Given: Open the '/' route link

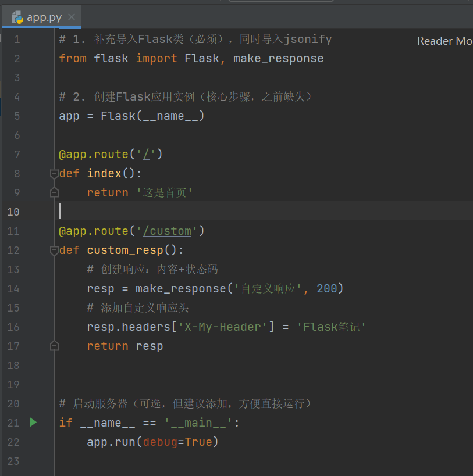Looking at the screenshot, I should point(147,155).
